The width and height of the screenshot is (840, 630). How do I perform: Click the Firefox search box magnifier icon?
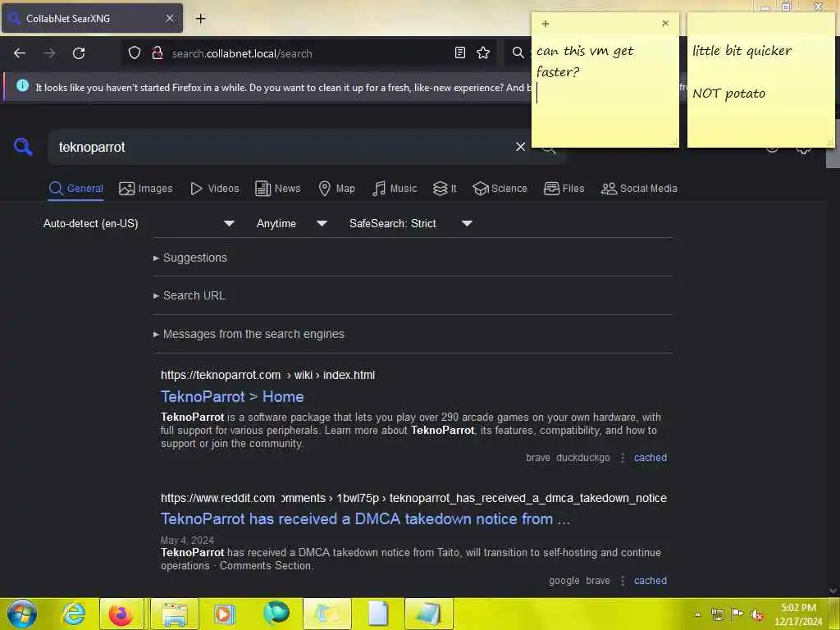coord(518,52)
